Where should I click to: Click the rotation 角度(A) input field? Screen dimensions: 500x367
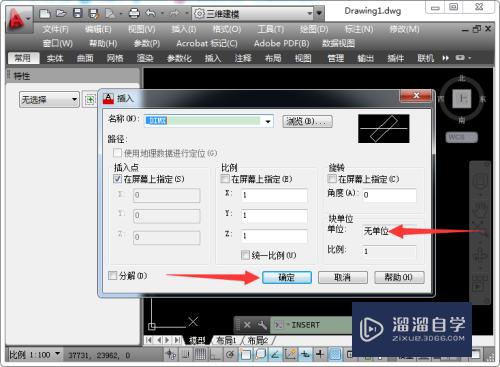[x=389, y=195]
